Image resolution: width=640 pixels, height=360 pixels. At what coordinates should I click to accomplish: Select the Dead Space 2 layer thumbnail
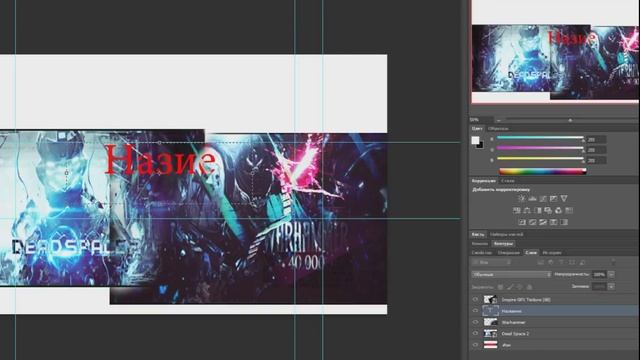tap(490, 333)
